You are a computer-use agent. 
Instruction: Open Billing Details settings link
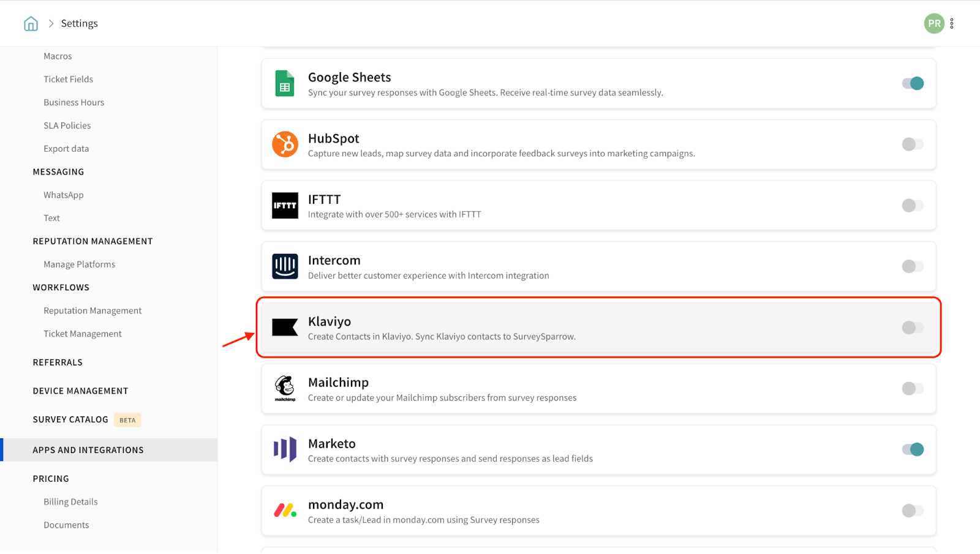pyautogui.click(x=70, y=502)
